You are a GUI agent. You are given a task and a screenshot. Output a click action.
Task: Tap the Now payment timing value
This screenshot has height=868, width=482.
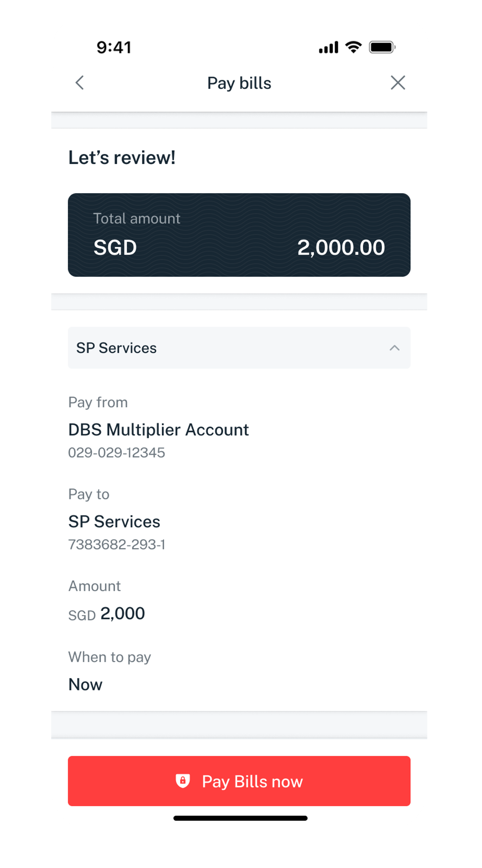coord(85,684)
